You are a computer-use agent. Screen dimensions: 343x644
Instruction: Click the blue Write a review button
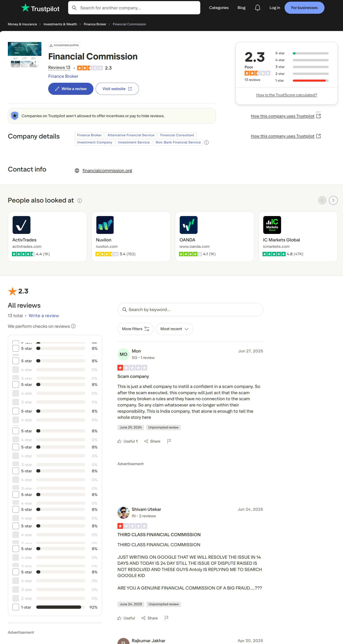point(71,89)
